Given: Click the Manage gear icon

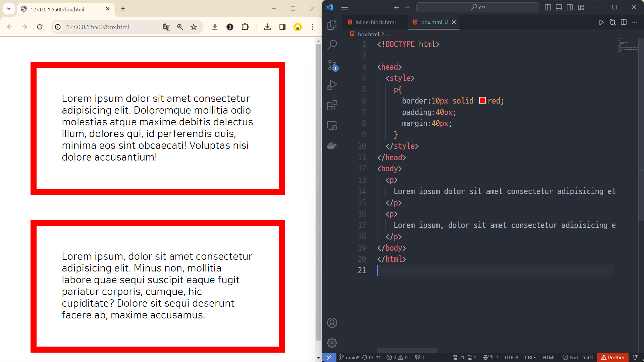Looking at the screenshot, I should click(x=332, y=343).
